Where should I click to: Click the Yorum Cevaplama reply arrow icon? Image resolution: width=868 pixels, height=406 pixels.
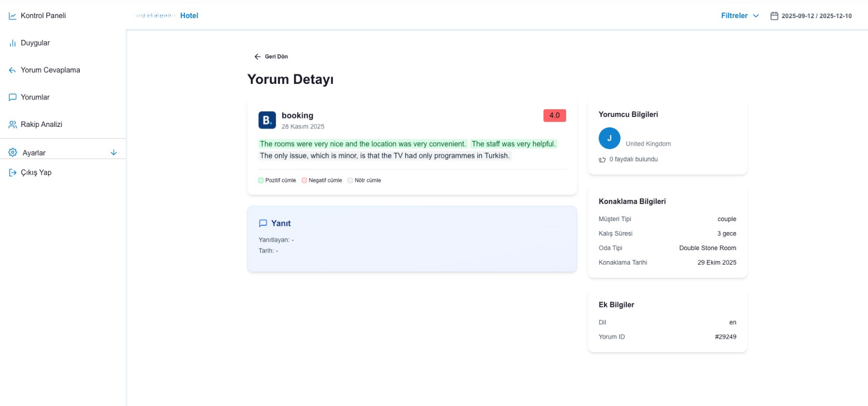[12, 70]
